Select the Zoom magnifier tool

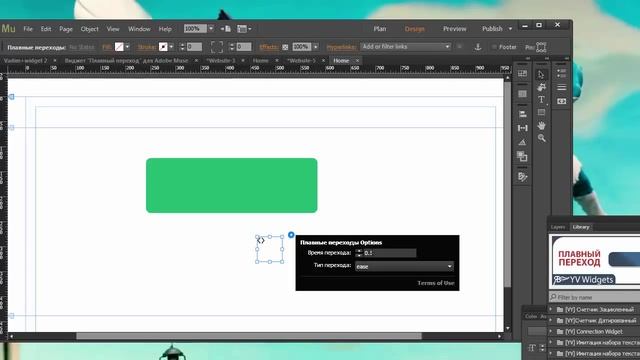click(541, 138)
